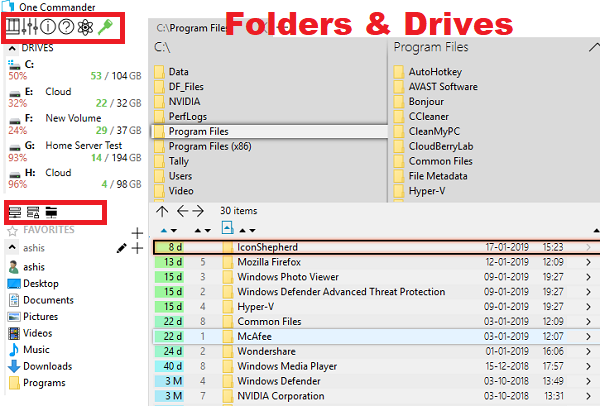This screenshot has width=600, height=406.
Task: Expand the Wondershare row chevron
Action: tap(588, 351)
